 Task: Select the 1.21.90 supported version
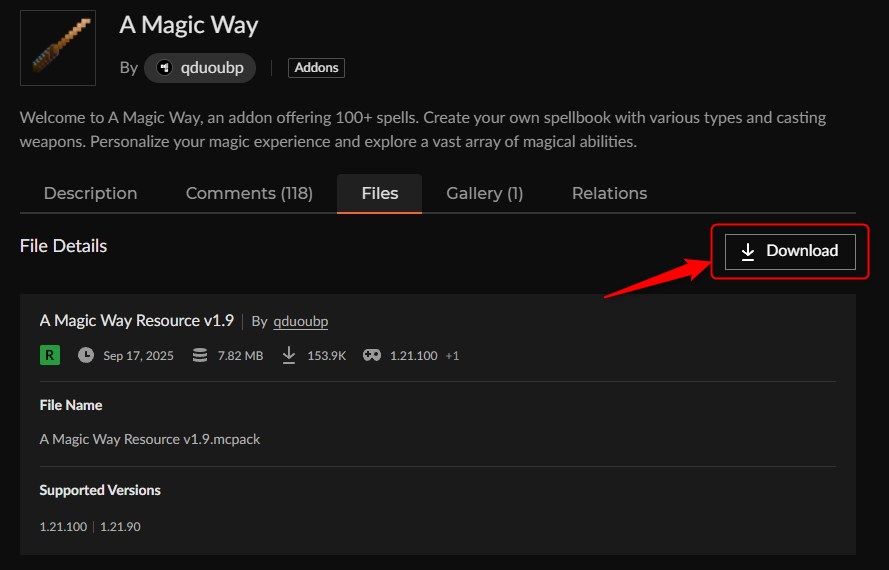[x=120, y=526]
